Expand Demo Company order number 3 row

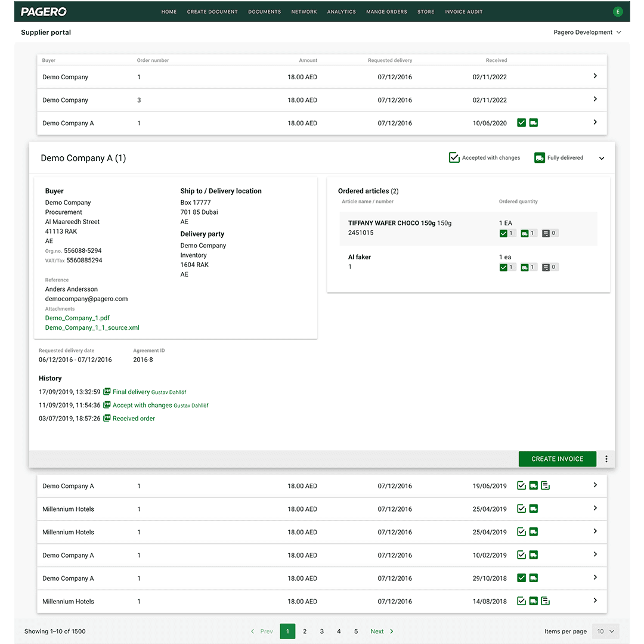tap(595, 99)
